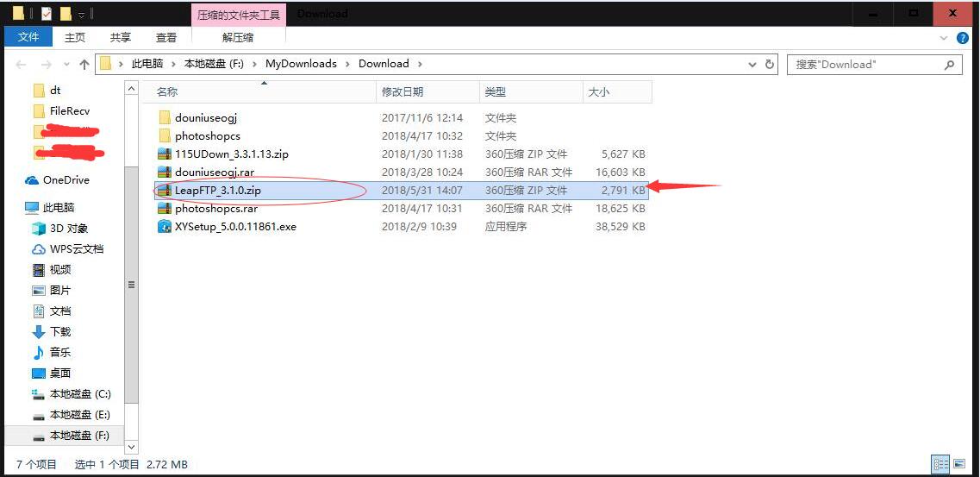Select the photoshopcs folder icon
This screenshot has height=477, width=980.
tap(165, 135)
